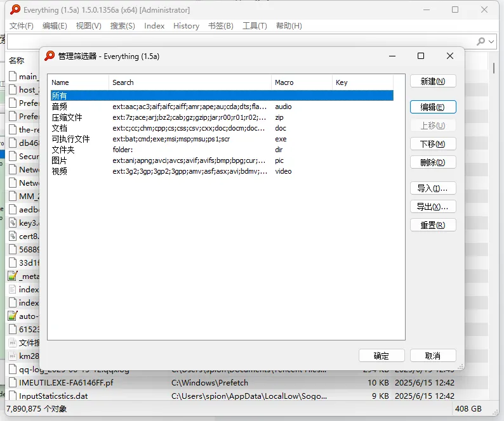The width and height of the screenshot is (504, 421).
Task: Click the IMEUTIL.EXE-FA6146FF.pf file icon
Action: pos(13,382)
